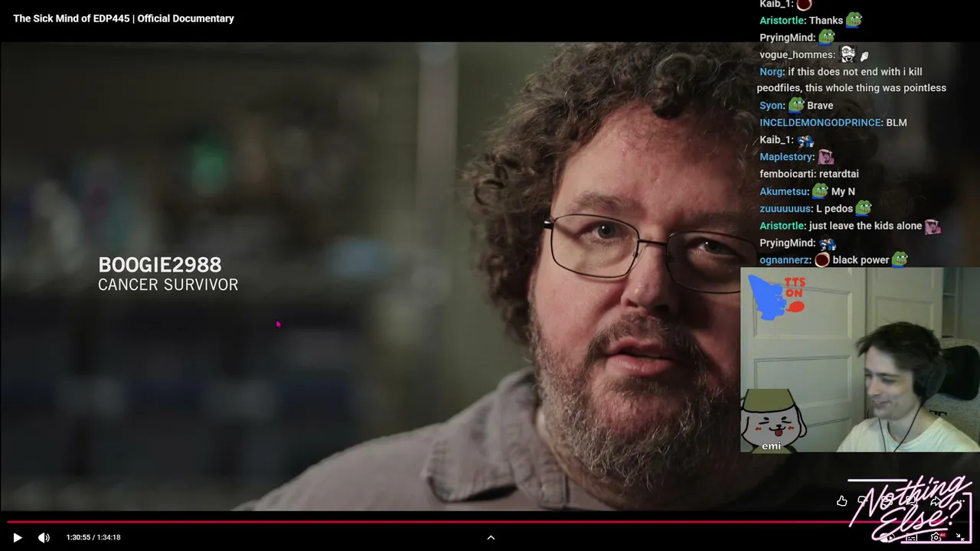Click the frog emote after "L pedos"

(864, 207)
